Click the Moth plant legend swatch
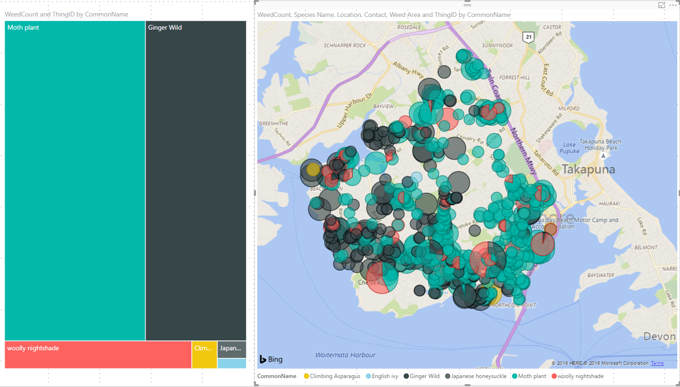680x387 pixels. [515, 376]
